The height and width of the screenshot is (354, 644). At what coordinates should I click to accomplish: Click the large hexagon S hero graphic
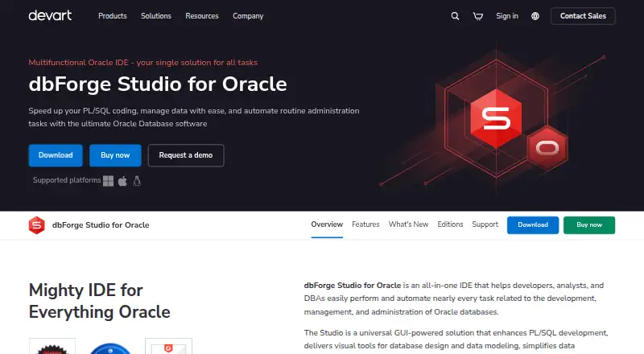point(496,118)
